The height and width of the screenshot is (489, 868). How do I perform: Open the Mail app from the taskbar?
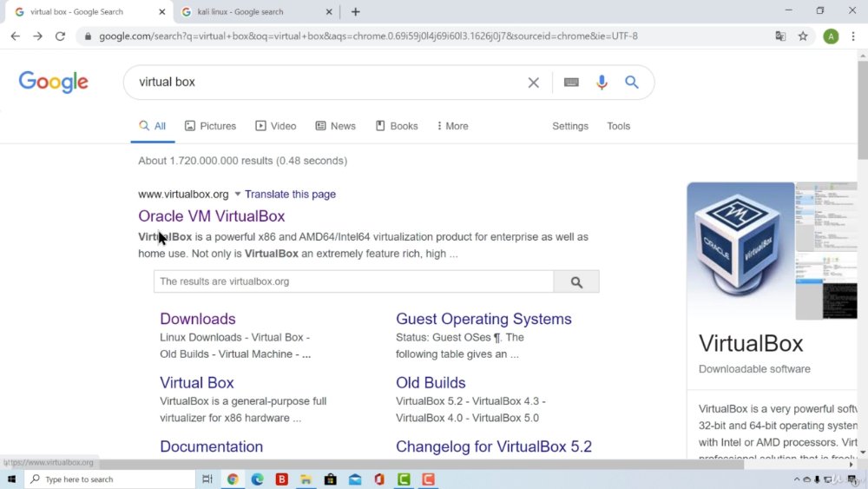point(355,479)
